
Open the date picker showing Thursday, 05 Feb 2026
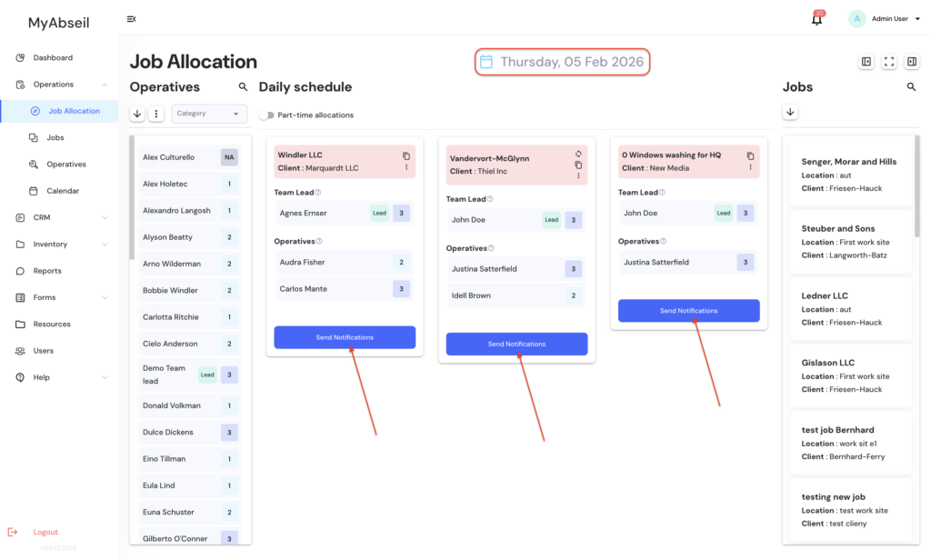[562, 62]
